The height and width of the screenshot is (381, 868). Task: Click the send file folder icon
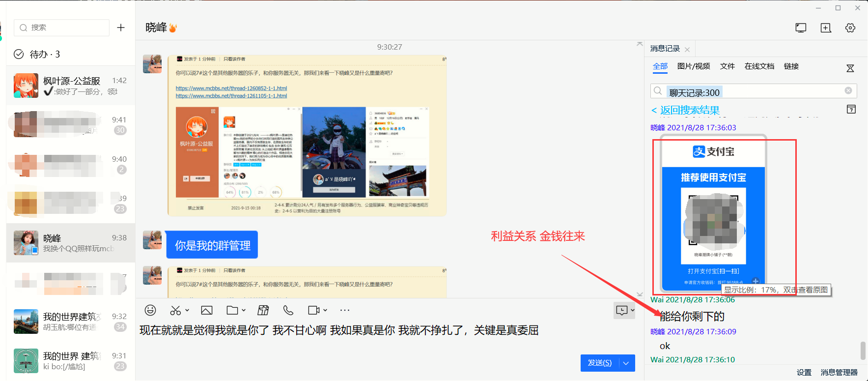232,310
